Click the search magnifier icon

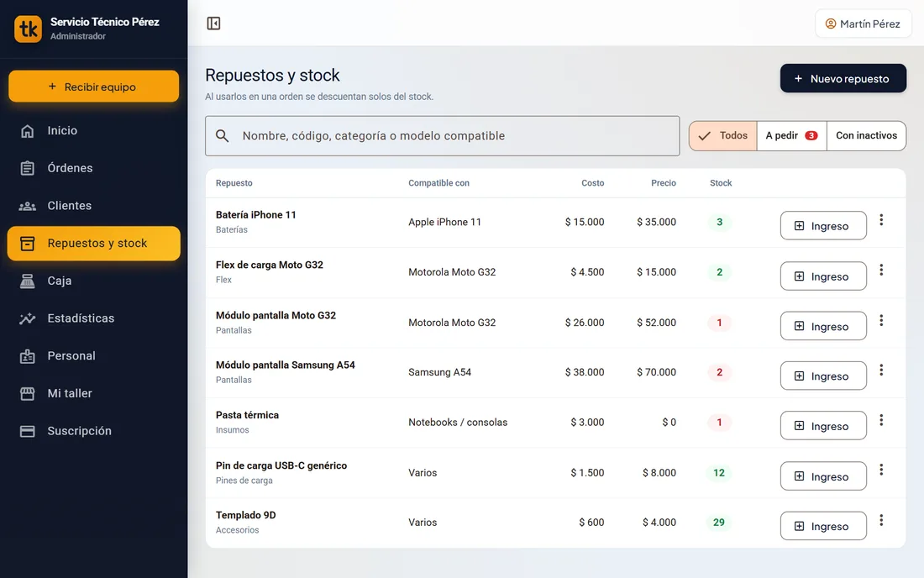(x=222, y=136)
